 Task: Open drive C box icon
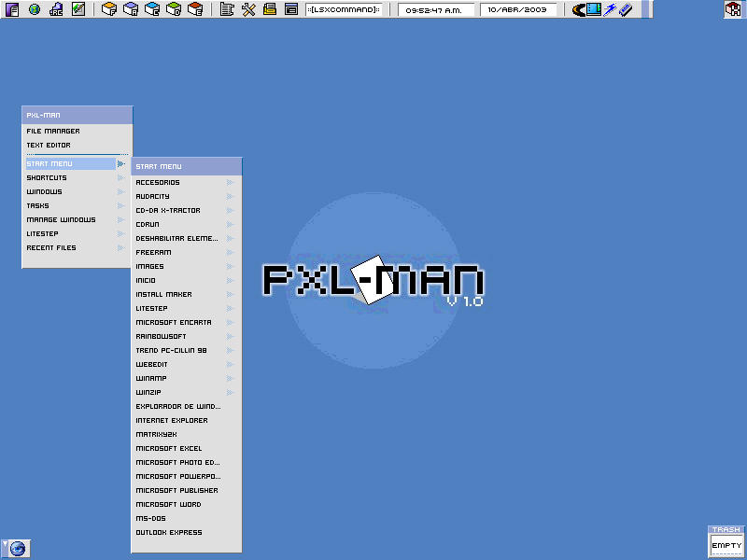pos(152,9)
